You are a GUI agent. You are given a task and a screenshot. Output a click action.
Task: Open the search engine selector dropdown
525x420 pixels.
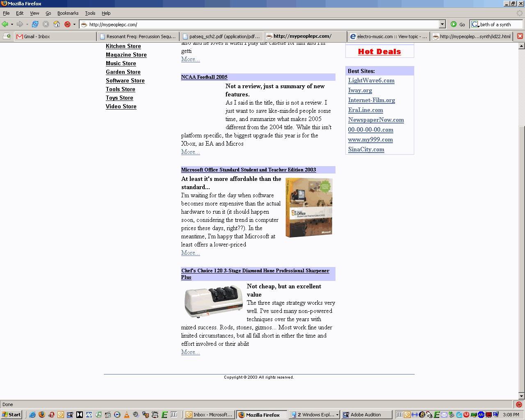point(475,24)
